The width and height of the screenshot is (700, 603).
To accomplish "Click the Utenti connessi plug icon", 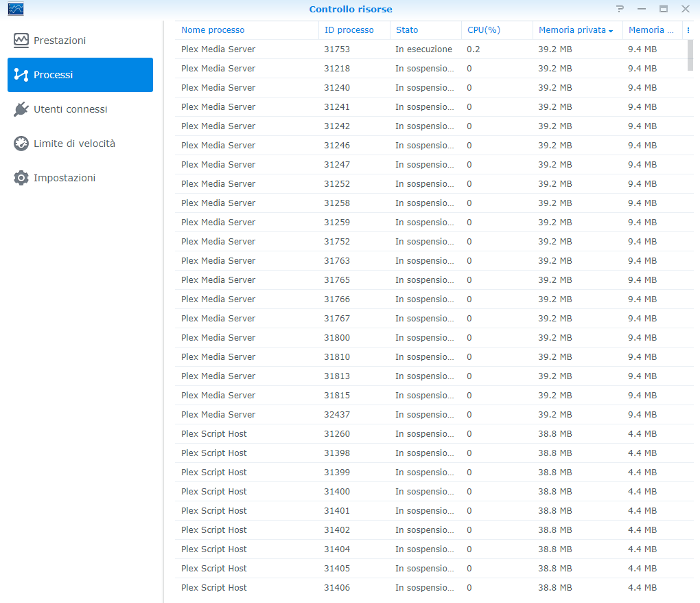I will [x=21, y=109].
